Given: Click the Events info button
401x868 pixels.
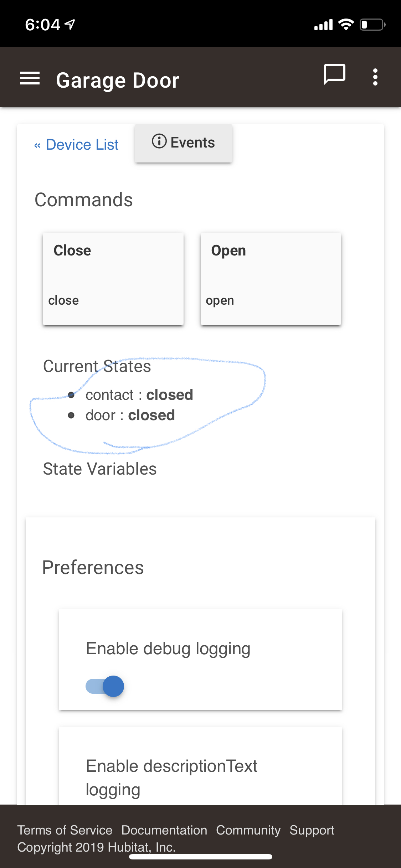Looking at the screenshot, I should click(x=184, y=143).
